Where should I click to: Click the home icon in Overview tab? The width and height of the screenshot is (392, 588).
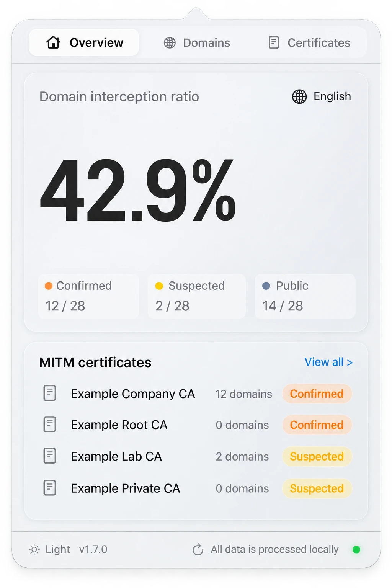click(53, 42)
